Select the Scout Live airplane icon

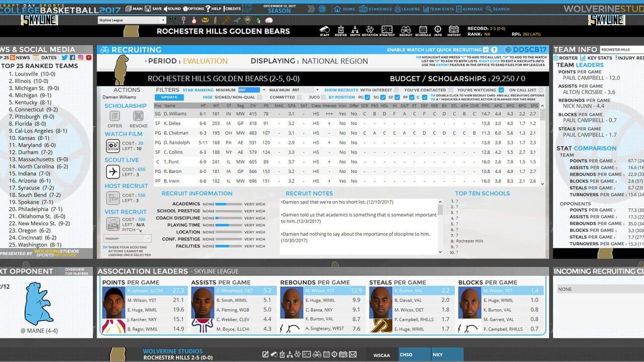coord(113,172)
